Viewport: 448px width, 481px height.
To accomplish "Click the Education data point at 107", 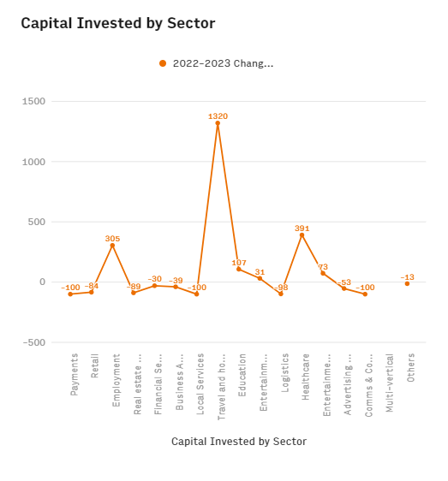I will [x=239, y=270].
